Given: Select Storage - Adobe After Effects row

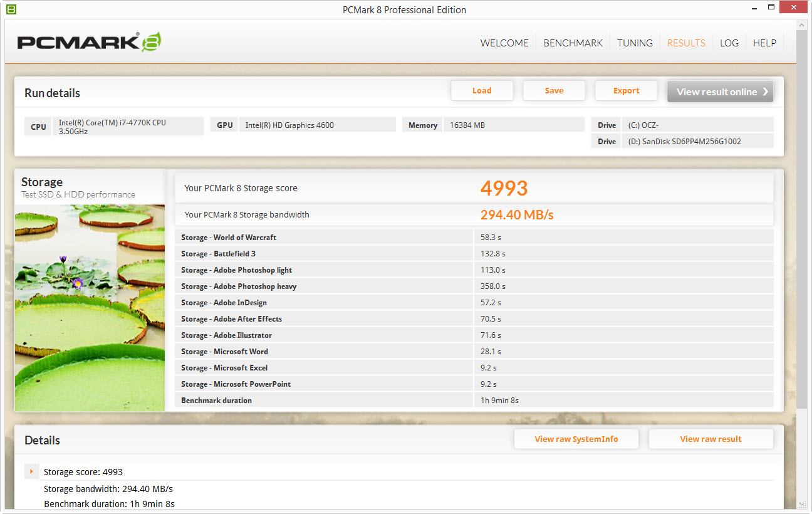Looking at the screenshot, I should (x=474, y=319).
